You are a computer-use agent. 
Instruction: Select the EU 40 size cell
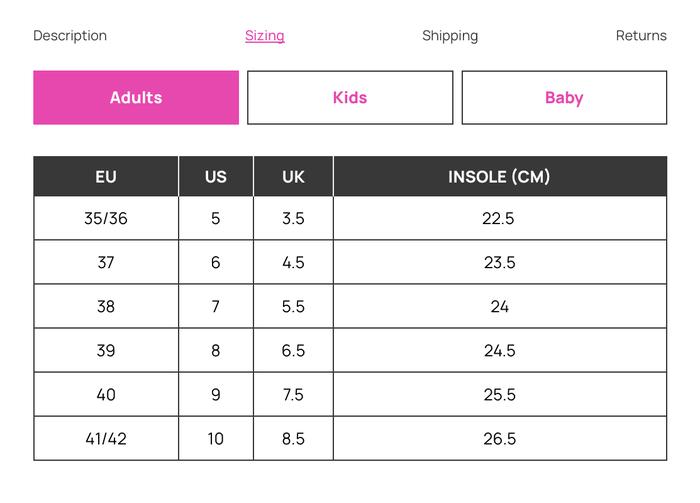point(106,395)
